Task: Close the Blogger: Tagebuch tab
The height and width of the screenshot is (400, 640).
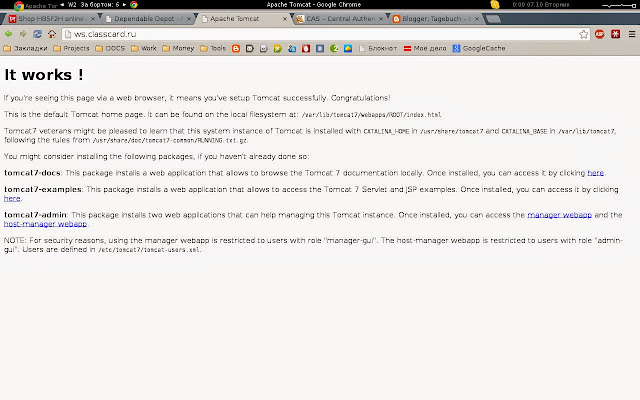Action: click(x=477, y=19)
